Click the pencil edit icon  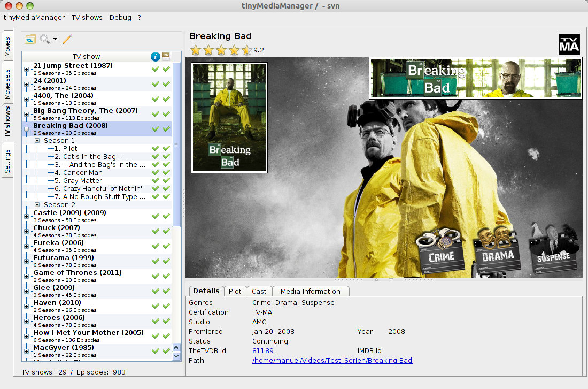click(67, 39)
